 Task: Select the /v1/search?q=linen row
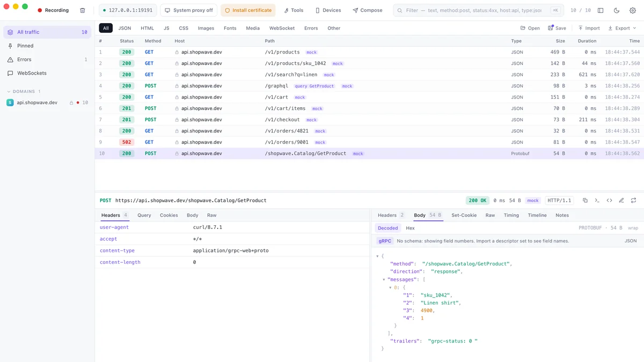coord(369,75)
